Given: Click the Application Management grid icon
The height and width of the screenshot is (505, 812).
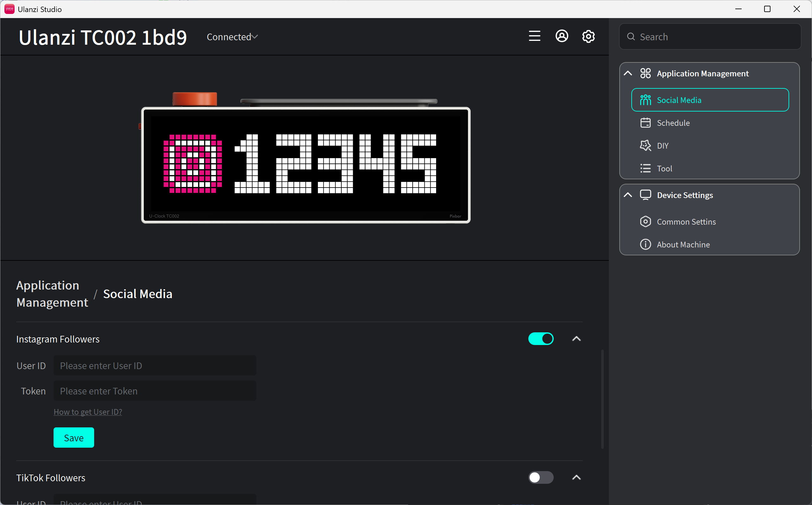Looking at the screenshot, I should [645, 73].
